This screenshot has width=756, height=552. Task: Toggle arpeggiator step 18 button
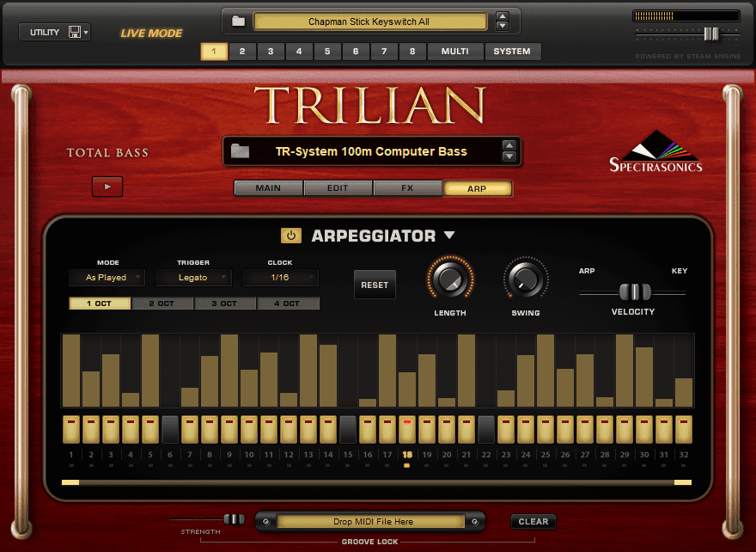(407, 429)
